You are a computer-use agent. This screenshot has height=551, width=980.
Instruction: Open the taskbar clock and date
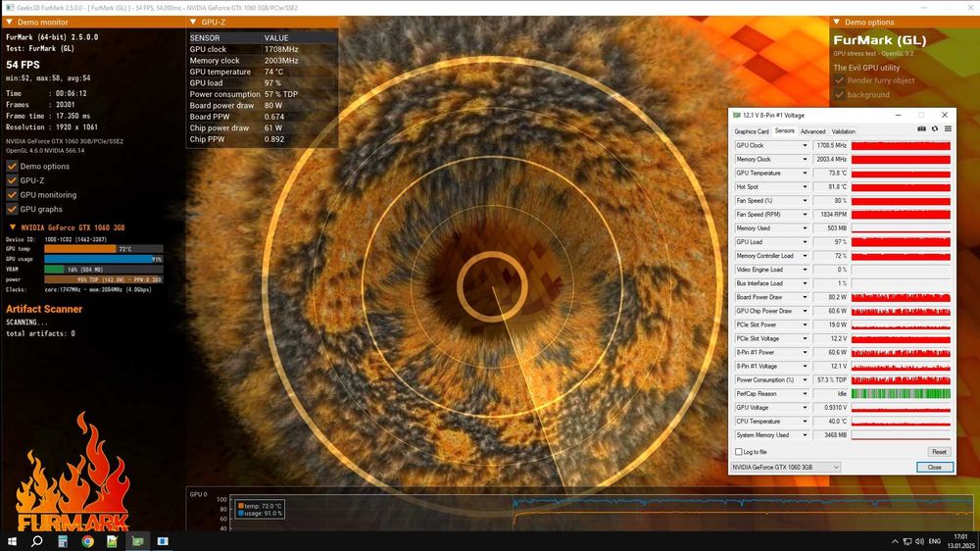pos(960,541)
